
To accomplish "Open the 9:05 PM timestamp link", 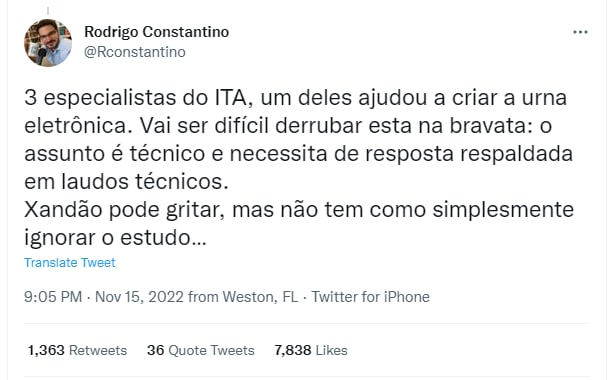I will click(x=53, y=297).
